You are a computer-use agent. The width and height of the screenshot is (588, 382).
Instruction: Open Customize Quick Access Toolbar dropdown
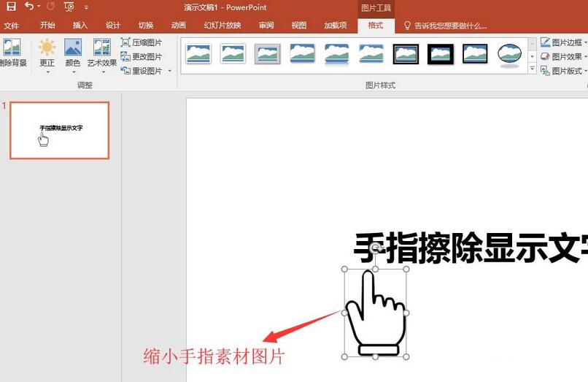pyautogui.click(x=86, y=7)
